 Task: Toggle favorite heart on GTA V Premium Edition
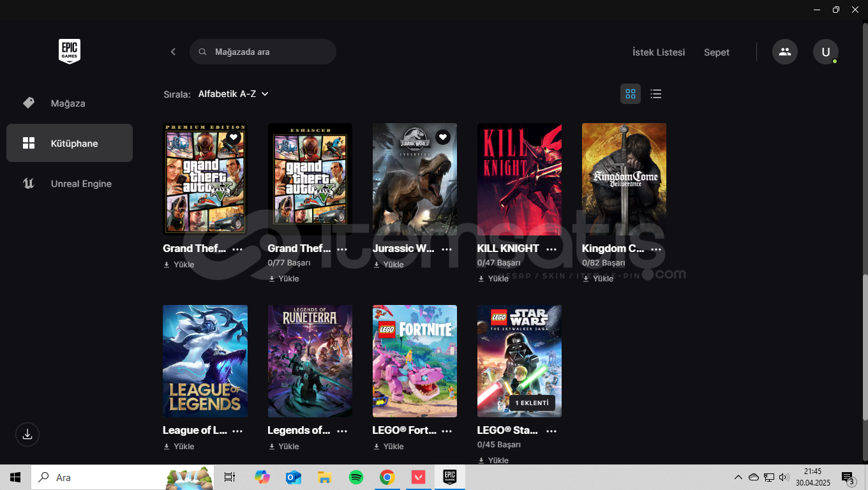[234, 137]
